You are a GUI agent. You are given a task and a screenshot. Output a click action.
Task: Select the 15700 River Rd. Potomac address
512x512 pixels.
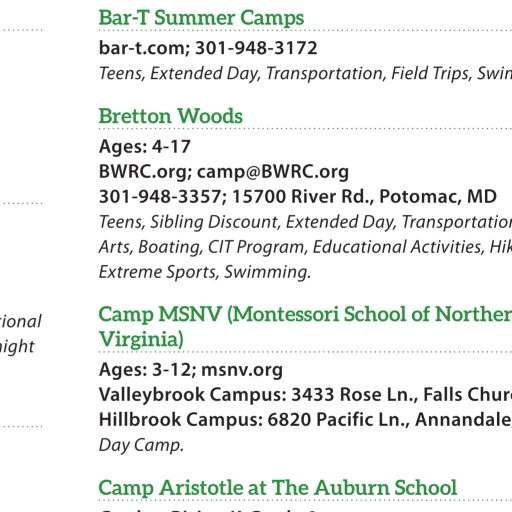[x=364, y=197]
